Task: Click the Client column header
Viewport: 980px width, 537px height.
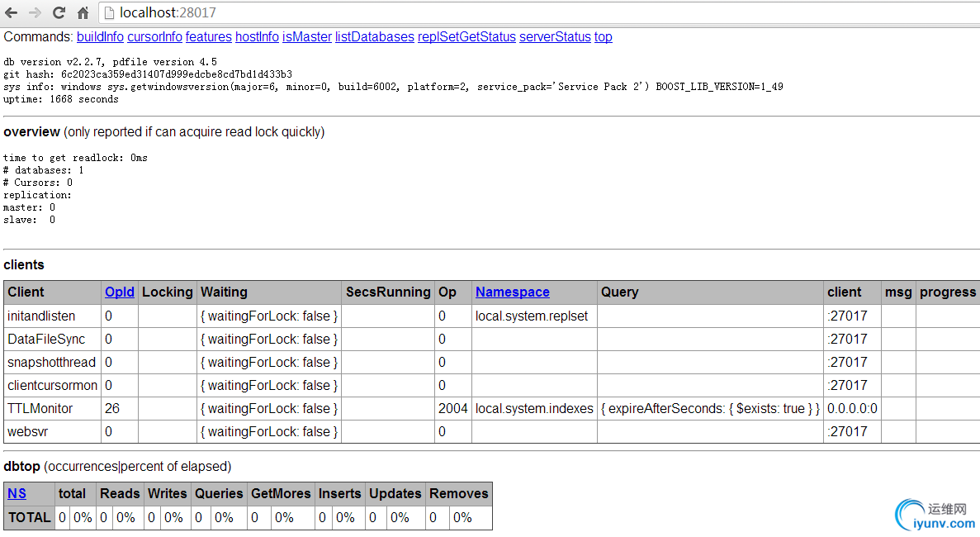Action: pos(53,292)
